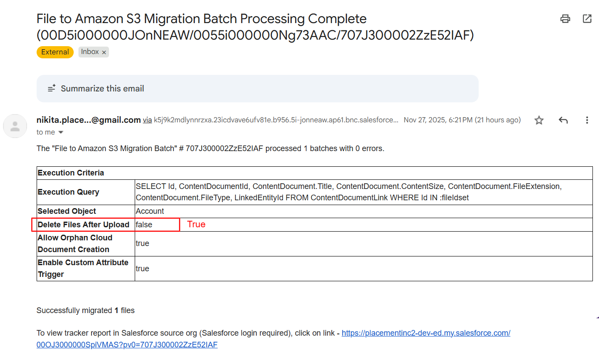Click true value for Allow Orphan Cloud
The image size is (599, 364).
click(143, 243)
